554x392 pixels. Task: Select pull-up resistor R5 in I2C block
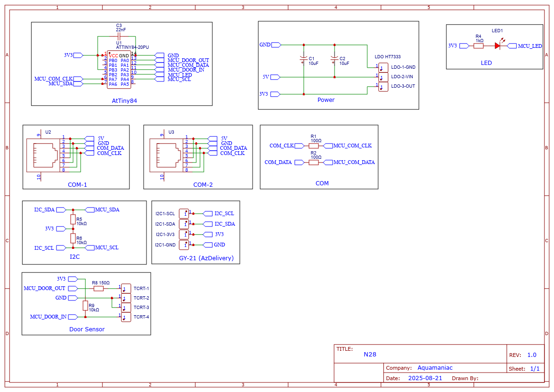(73, 219)
